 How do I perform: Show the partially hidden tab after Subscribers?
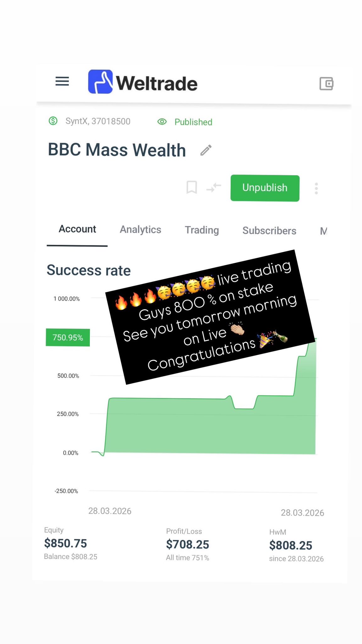[x=323, y=231]
